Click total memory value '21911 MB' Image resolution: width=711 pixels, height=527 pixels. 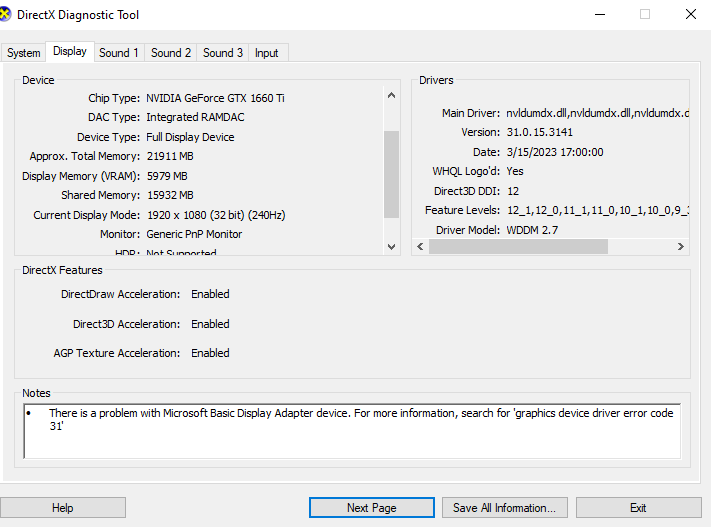[x=170, y=156]
